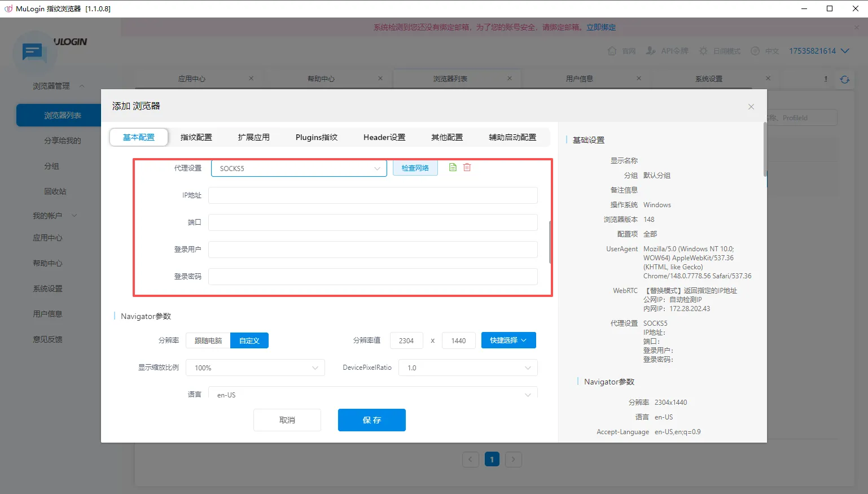Select page 1 in pagination
This screenshot has width=868, height=494.
[x=492, y=460]
